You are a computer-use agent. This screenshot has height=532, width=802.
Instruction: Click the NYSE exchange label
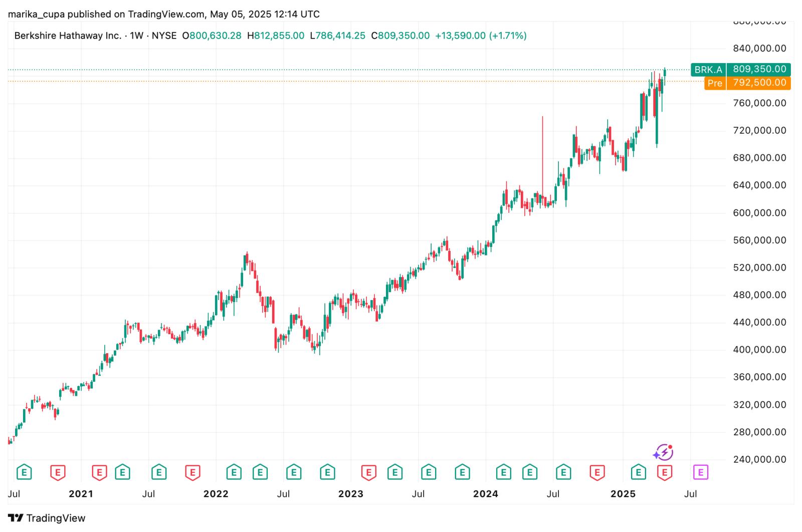pos(164,36)
